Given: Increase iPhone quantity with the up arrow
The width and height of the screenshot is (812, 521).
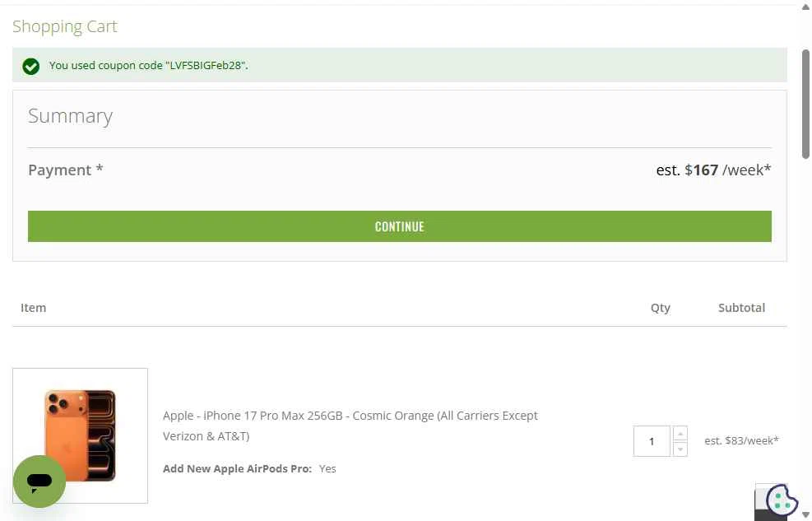Looking at the screenshot, I should coord(680,434).
